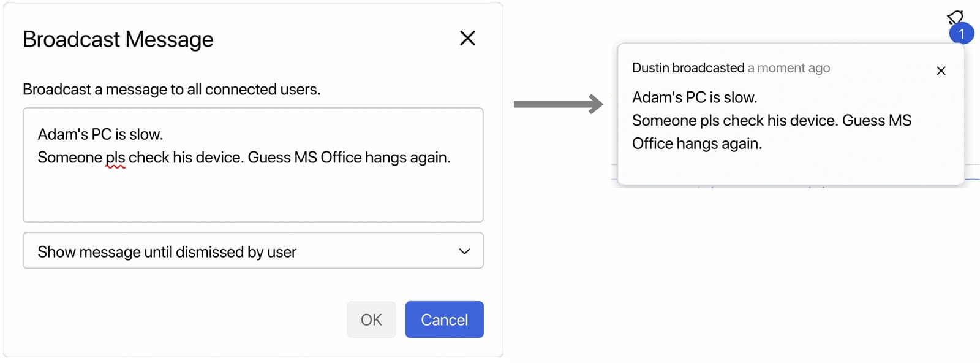Place cursor on "Adam's PC is slow." in the text box

coord(100,134)
